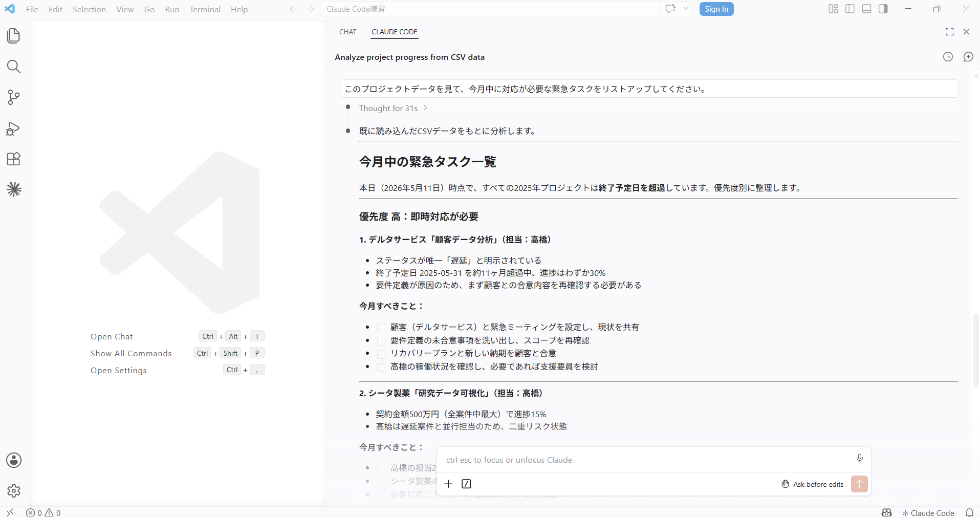Click the remote window status bar icon

click(10, 512)
